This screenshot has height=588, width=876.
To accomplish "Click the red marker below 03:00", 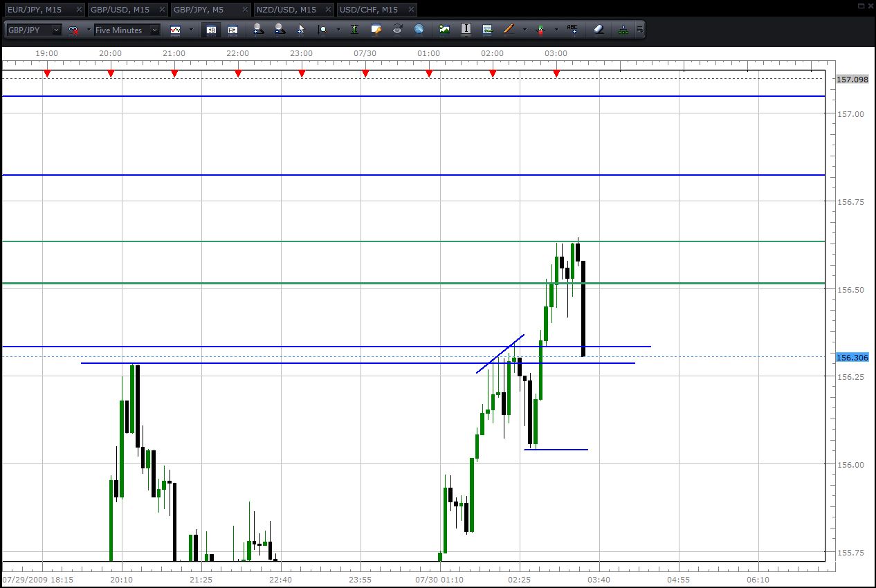I will (x=556, y=73).
